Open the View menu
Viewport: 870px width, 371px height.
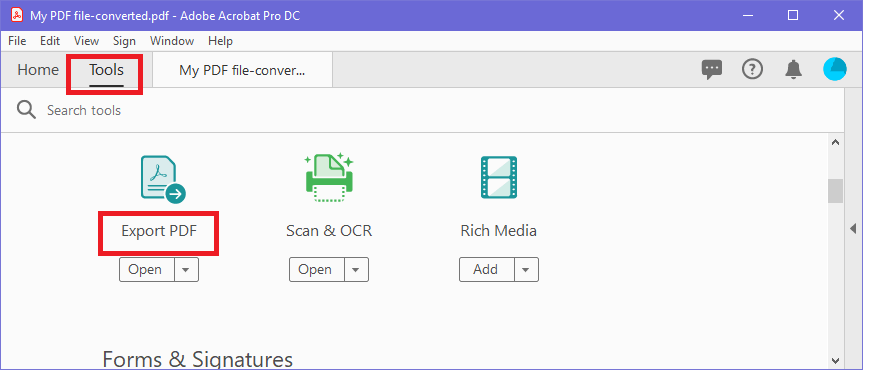(x=87, y=41)
